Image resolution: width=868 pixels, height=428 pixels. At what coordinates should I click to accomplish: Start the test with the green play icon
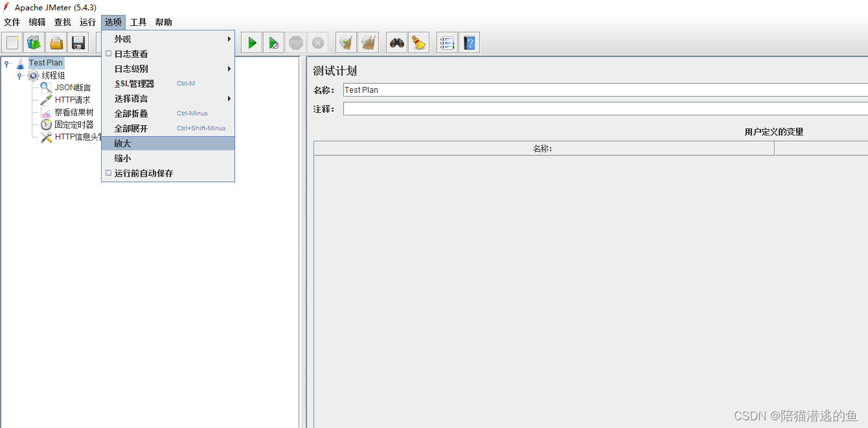252,43
